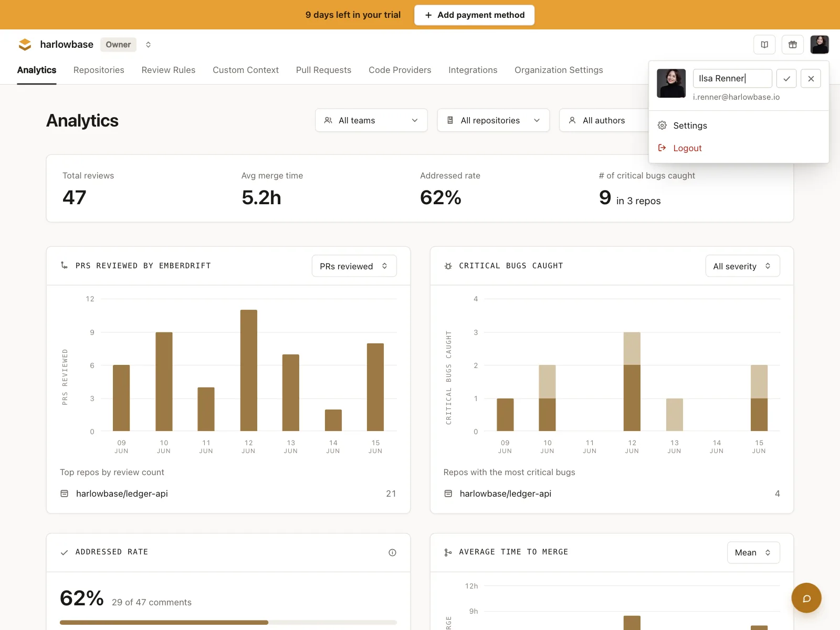Click harlowbase/ledger-api under most critical bugs
The height and width of the screenshot is (630, 840).
pyautogui.click(x=506, y=493)
